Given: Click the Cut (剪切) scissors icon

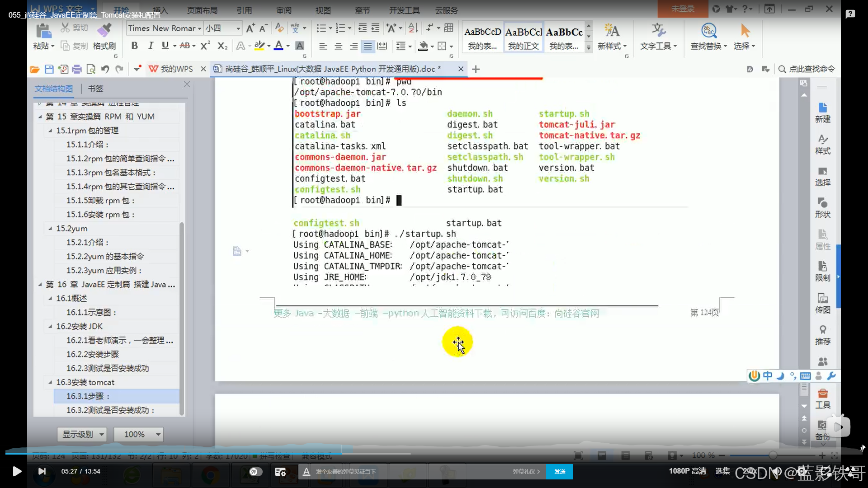Looking at the screenshot, I should [66, 28].
